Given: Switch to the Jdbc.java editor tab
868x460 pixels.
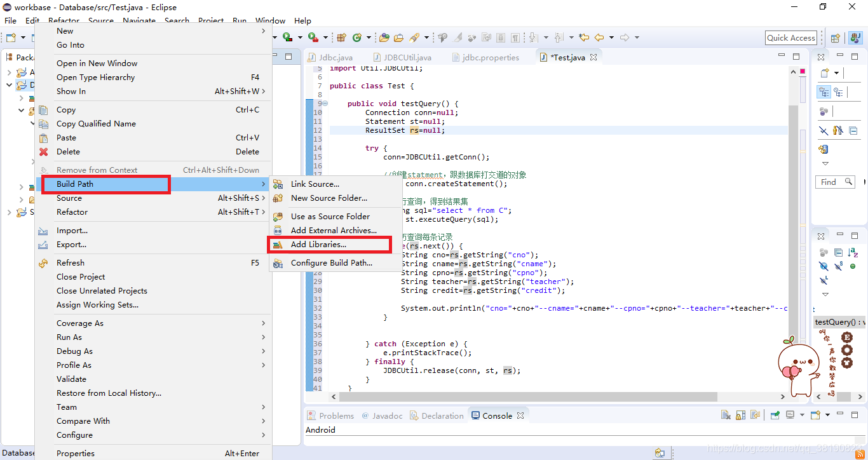Looking at the screenshot, I should pos(330,57).
